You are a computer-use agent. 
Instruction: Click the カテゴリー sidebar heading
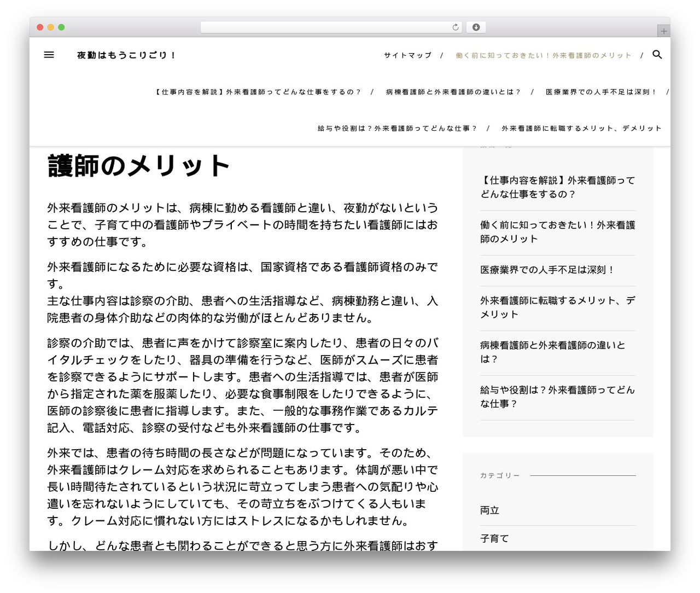point(500,475)
